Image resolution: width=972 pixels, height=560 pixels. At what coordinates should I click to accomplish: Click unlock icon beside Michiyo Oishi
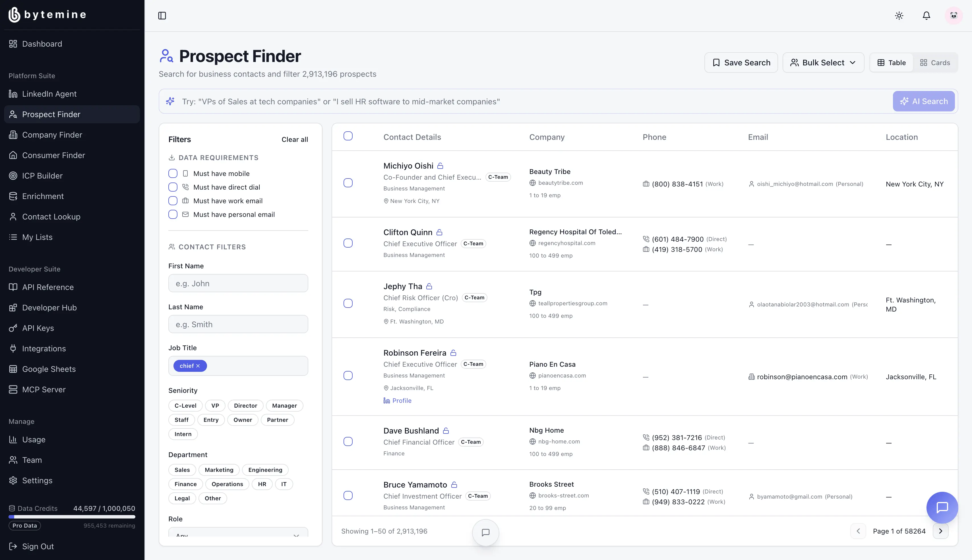(440, 166)
